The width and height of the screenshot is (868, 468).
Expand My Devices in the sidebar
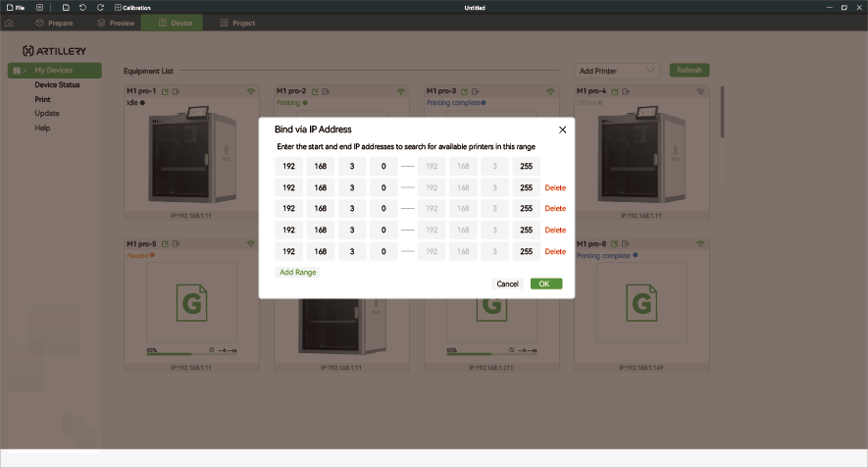pyautogui.click(x=54, y=71)
